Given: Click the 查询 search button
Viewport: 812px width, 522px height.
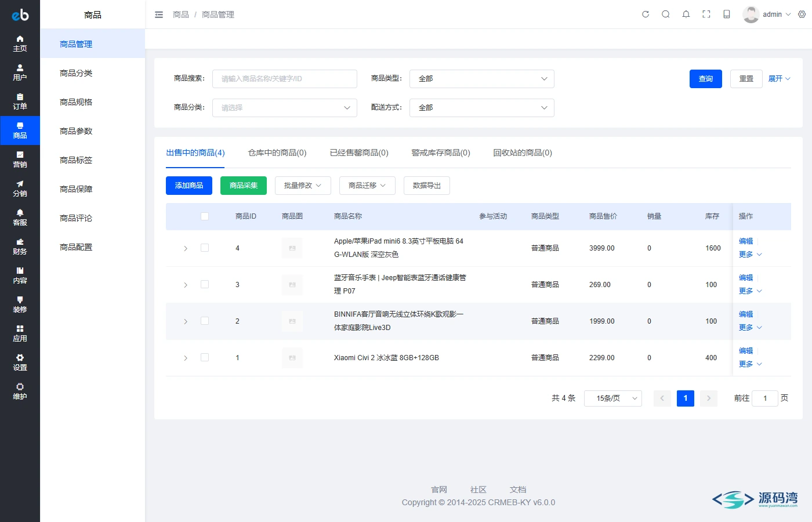Looking at the screenshot, I should [706, 79].
